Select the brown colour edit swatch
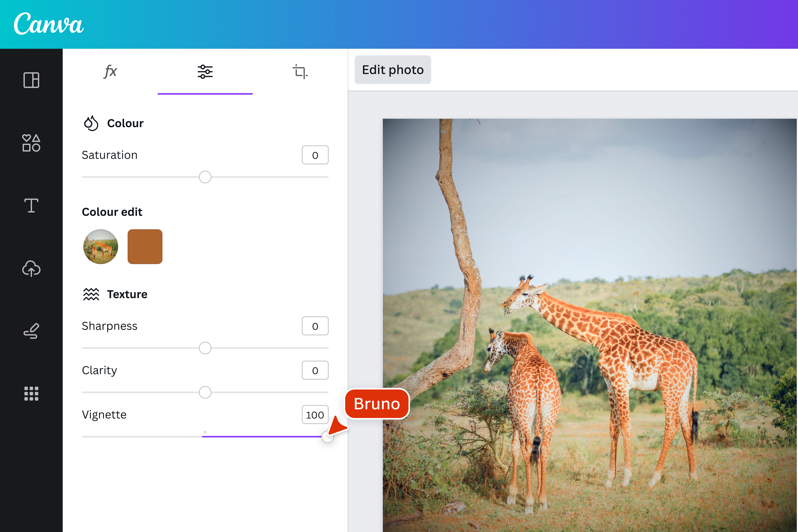 pyautogui.click(x=145, y=247)
